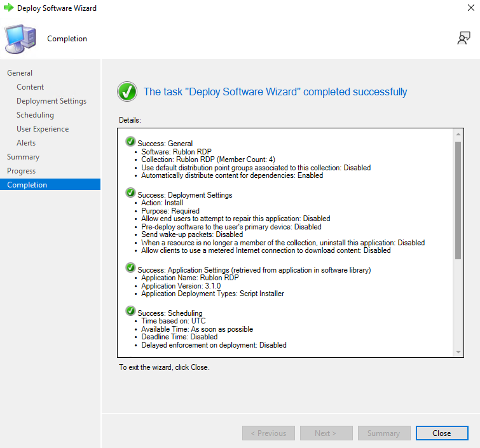Screen dimensions: 480x448
Task: Click the details scrollbar up arrow
Action: (458, 134)
